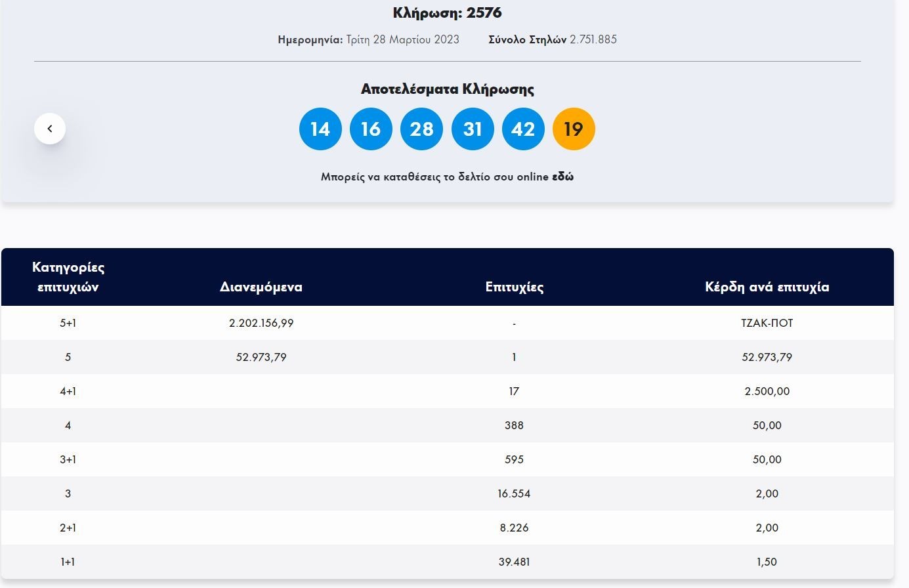
Task: Click the 16.554 winners count cell
Action: [x=514, y=493]
